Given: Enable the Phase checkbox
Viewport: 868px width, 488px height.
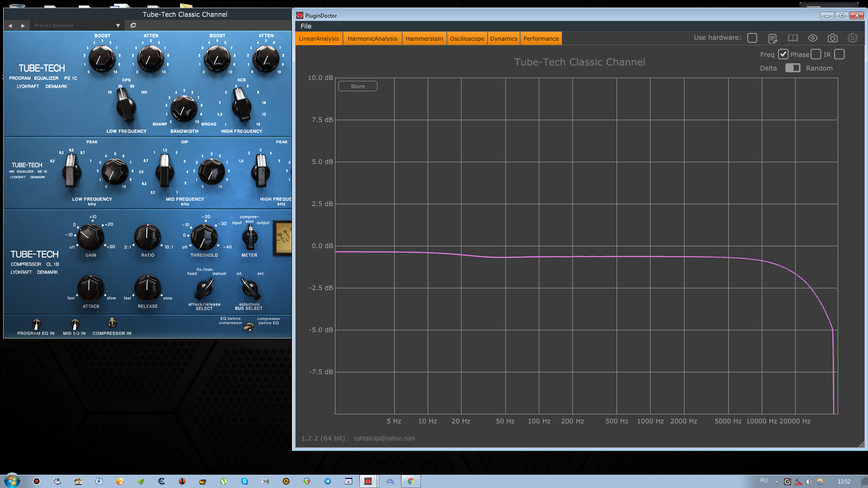Looking at the screenshot, I should tap(816, 54).
